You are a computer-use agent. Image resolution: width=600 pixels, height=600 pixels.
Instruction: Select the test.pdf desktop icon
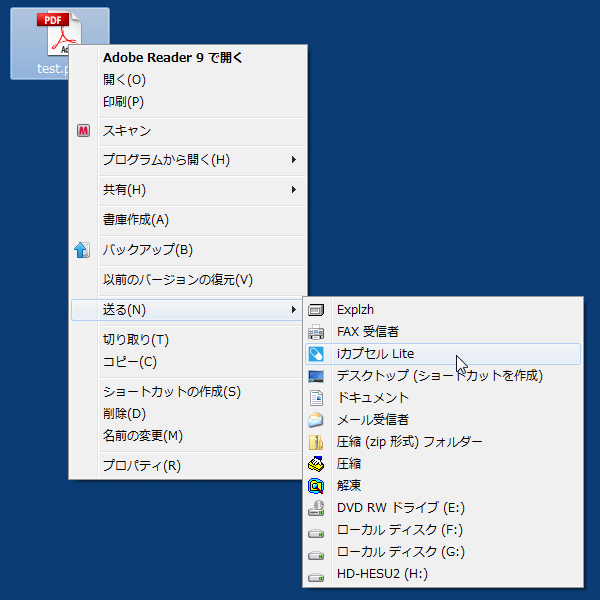coord(60,43)
